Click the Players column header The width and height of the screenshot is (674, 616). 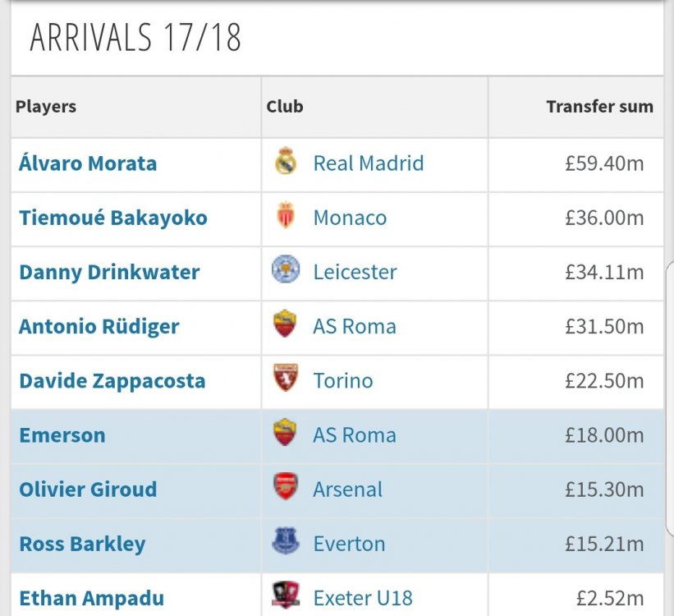click(46, 107)
